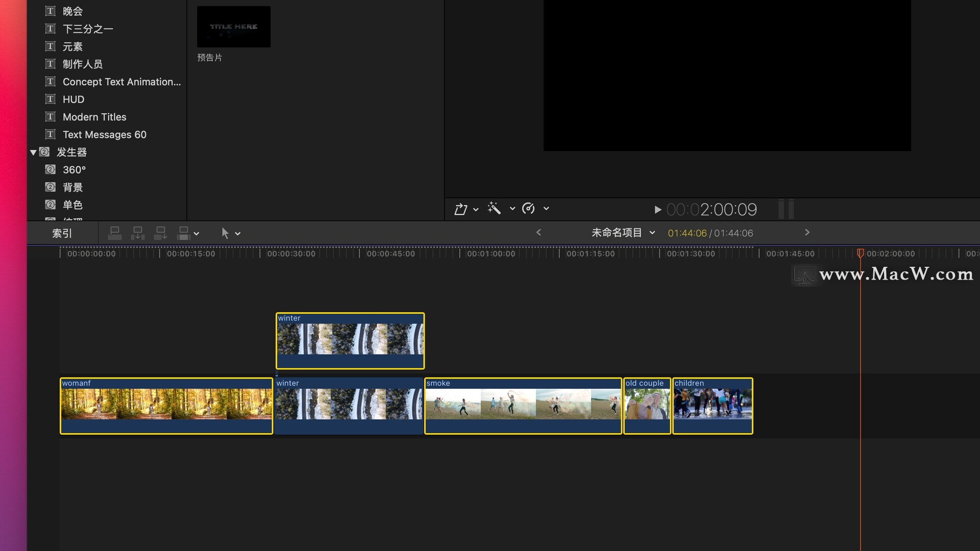980x551 pixels.
Task: Select the 背景 generators category
Action: (72, 187)
